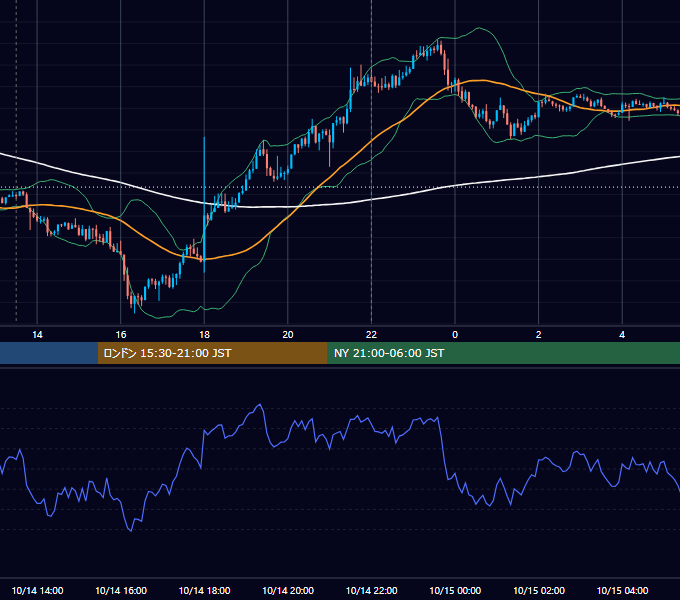
Task: Click the 0 hour axis label
Action: click(455, 335)
